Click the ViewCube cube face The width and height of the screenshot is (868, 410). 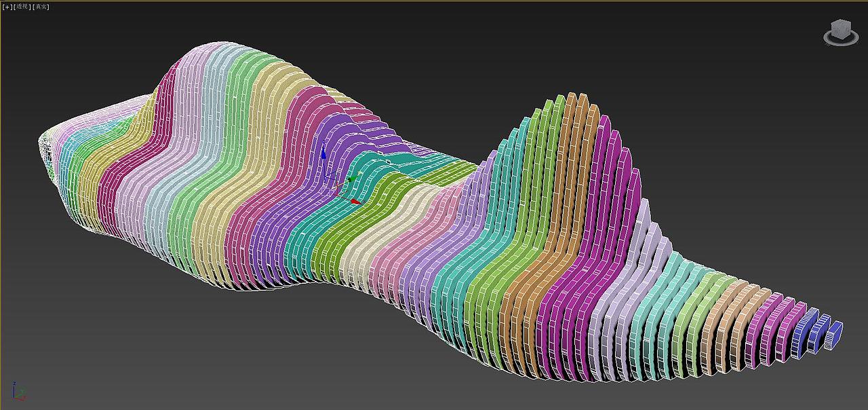(x=841, y=29)
